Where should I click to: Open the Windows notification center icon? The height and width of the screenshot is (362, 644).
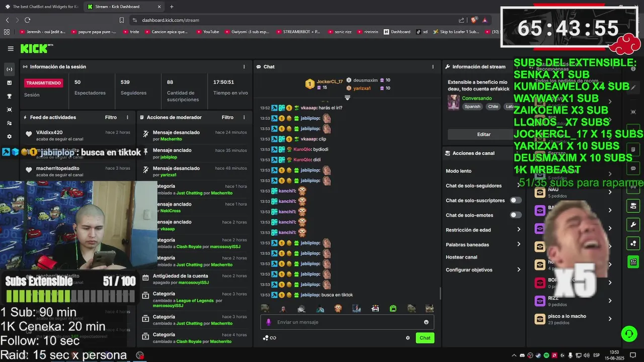click(633, 355)
